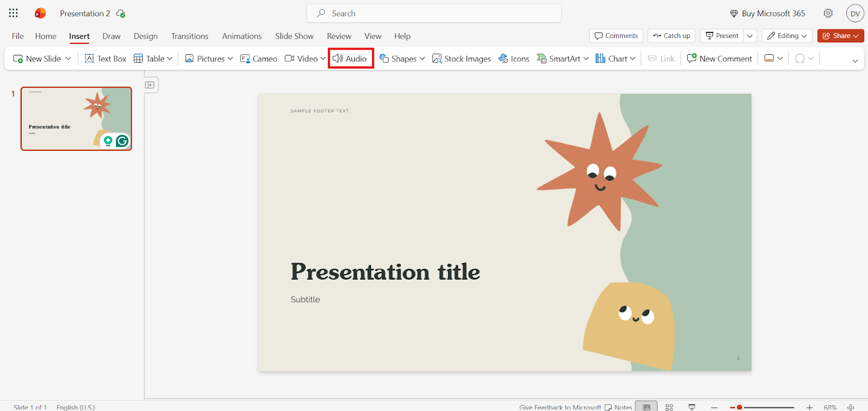
Task: Open the settings gear icon
Action: click(828, 13)
